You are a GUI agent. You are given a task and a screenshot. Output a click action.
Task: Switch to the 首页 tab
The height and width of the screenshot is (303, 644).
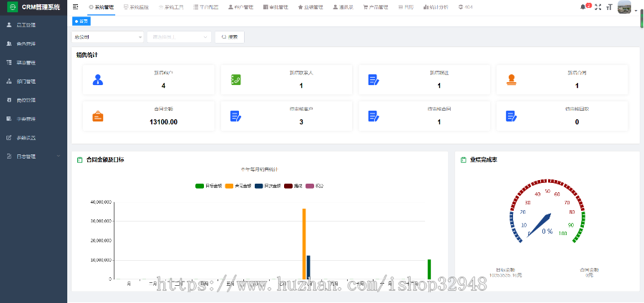[x=82, y=21]
